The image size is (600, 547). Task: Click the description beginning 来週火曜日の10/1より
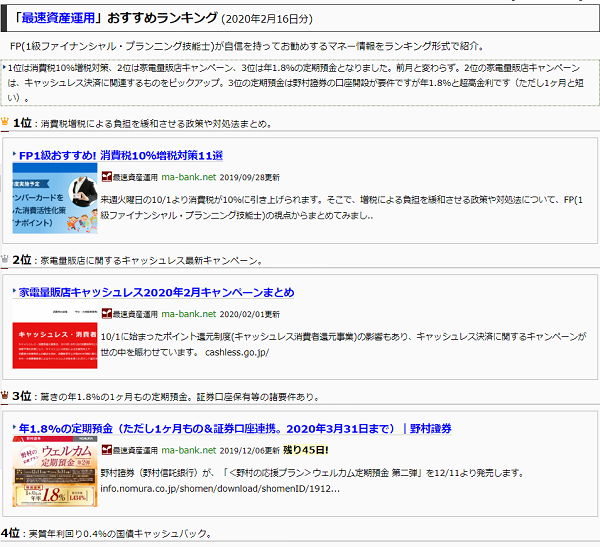click(341, 207)
